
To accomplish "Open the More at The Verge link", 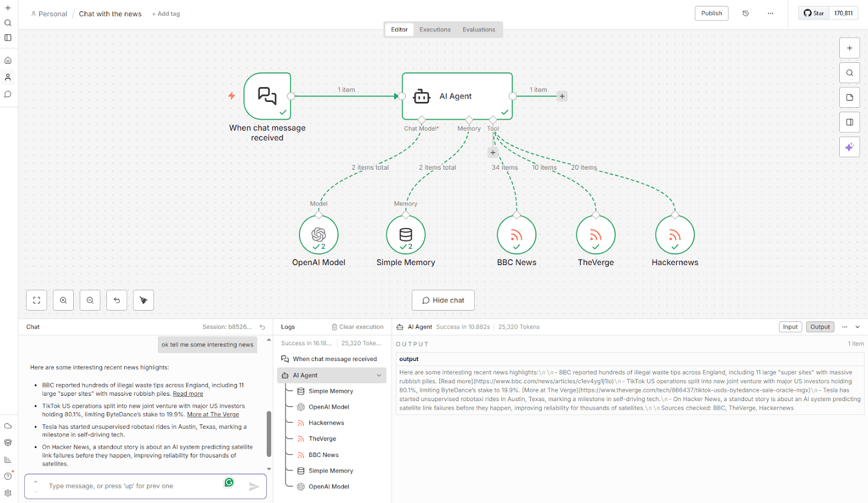I will pyautogui.click(x=213, y=415).
